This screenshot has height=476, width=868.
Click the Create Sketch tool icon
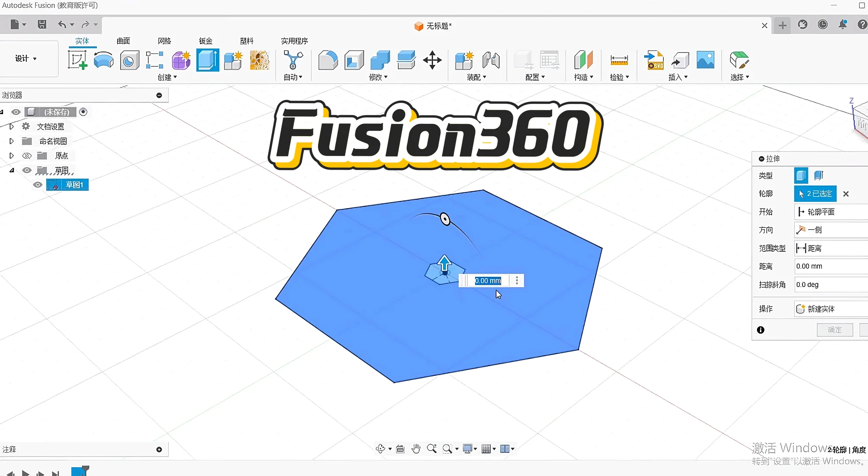tap(77, 60)
